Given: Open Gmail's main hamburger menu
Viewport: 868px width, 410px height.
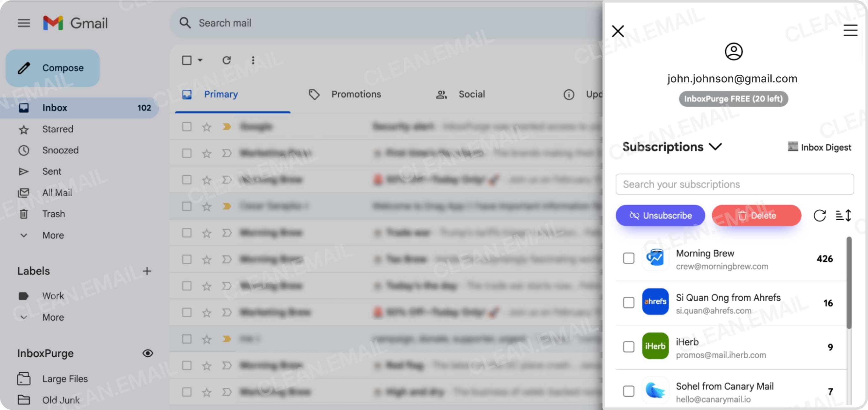Looking at the screenshot, I should [24, 23].
